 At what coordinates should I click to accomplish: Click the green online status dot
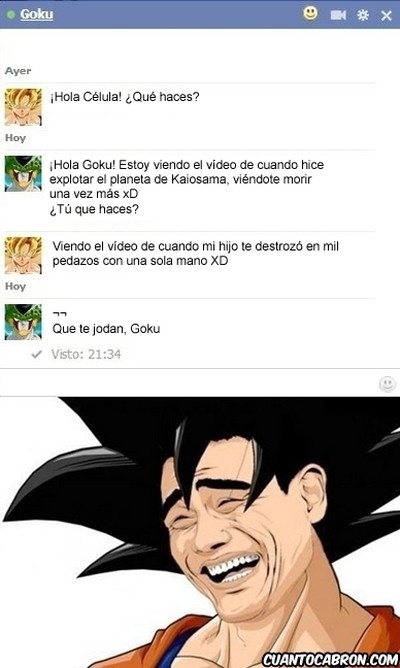pyautogui.click(x=11, y=15)
